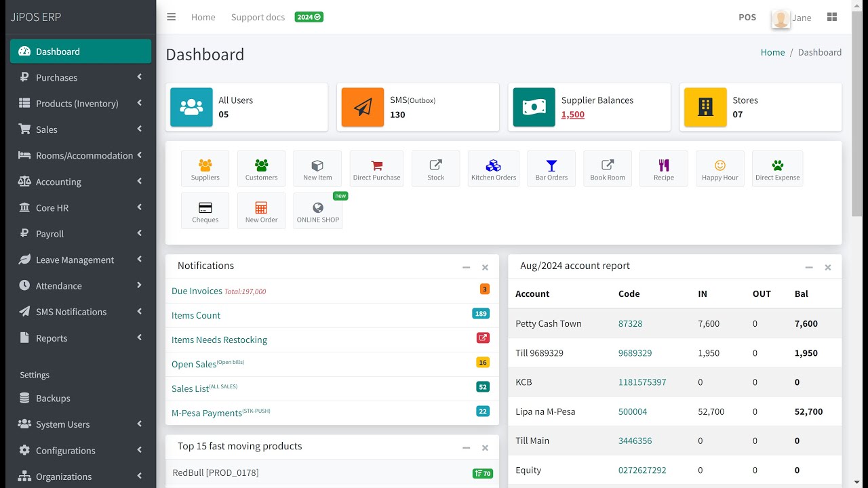Viewport: 868px width, 488px height.
Task: Minimize the Notifications panel
Action: (467, 268)
